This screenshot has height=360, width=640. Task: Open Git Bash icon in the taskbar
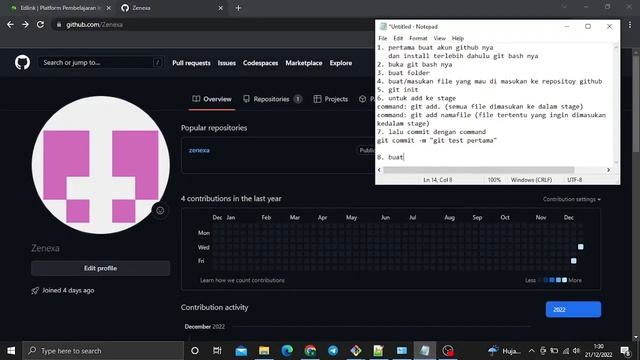pos(356,351)
